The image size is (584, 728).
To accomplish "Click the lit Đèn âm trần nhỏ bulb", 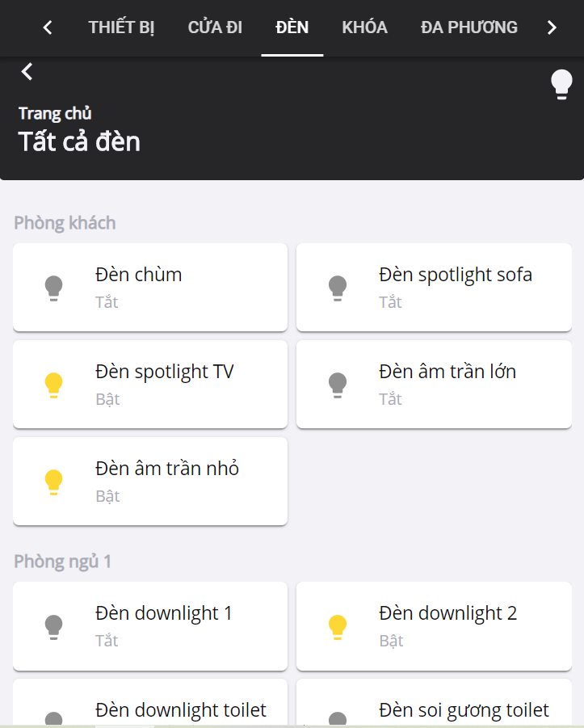I will (x=53, y=482).
